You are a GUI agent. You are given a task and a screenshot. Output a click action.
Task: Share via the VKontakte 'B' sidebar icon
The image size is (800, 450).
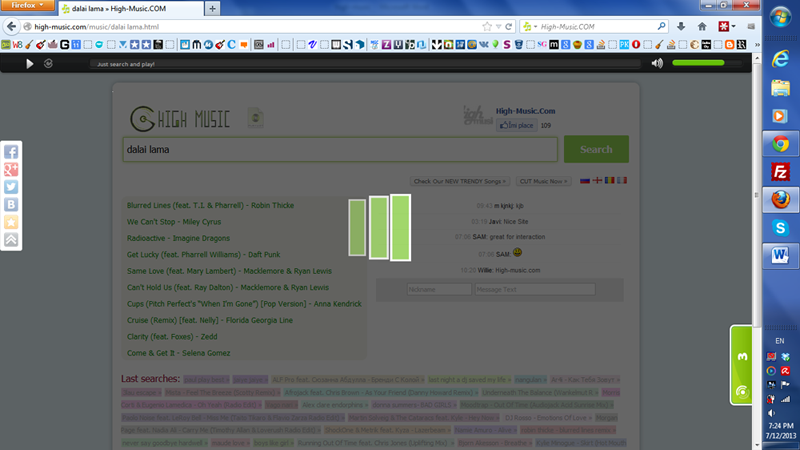(11, 205)
